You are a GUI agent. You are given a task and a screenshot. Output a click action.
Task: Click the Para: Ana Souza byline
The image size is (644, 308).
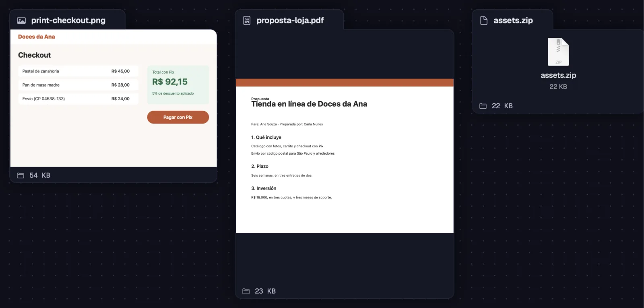tap(287, 124)
